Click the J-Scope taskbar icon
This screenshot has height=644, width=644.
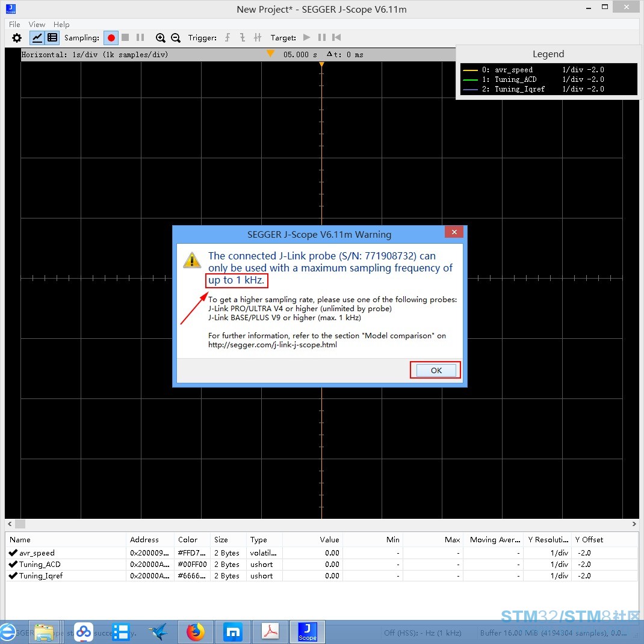tap(308, 632)
